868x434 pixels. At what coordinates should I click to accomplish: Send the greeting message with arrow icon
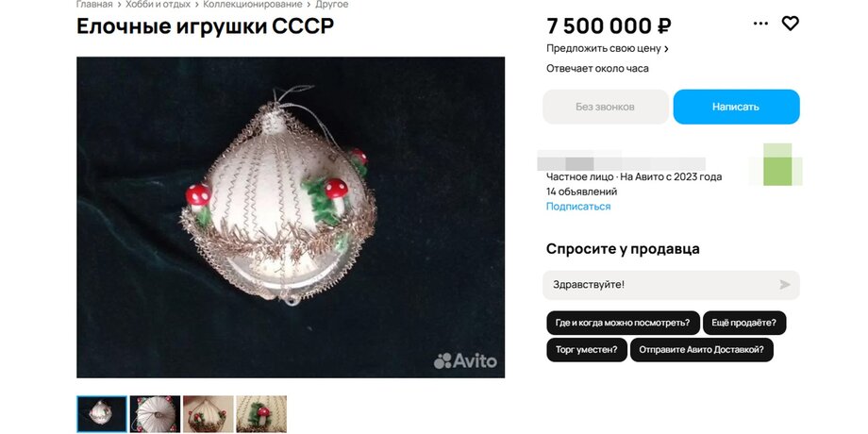785,285
